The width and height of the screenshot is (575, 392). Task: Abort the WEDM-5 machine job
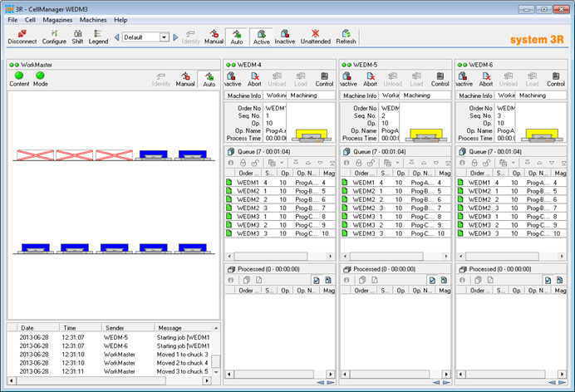(370, 79)
